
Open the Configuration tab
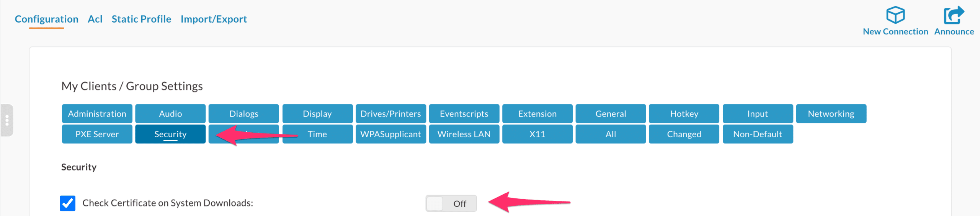tap(46, 19)
